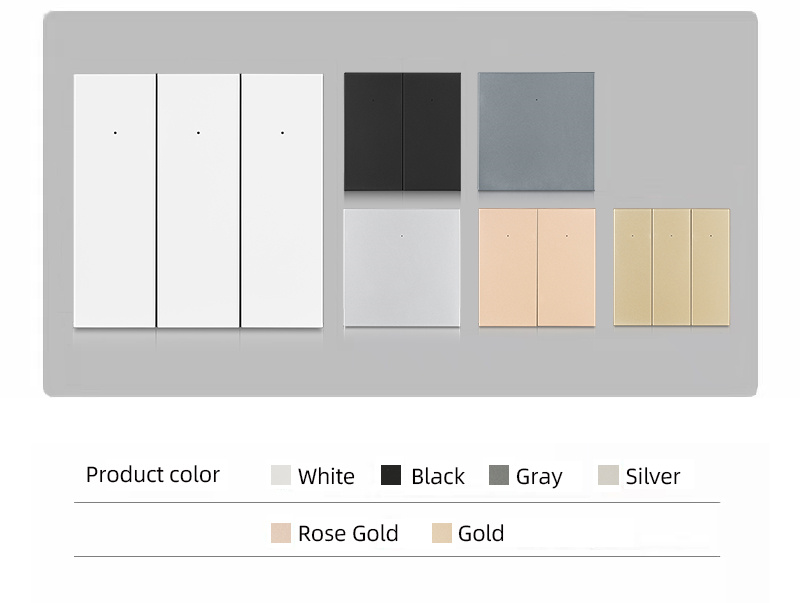Tap the right gold switch button

point(710,267)
